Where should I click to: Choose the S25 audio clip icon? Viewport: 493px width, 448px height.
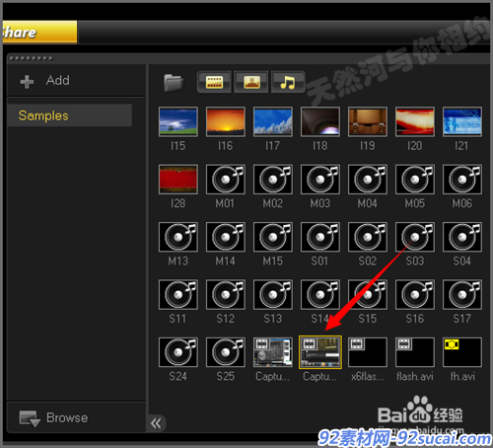pos(226,352)
